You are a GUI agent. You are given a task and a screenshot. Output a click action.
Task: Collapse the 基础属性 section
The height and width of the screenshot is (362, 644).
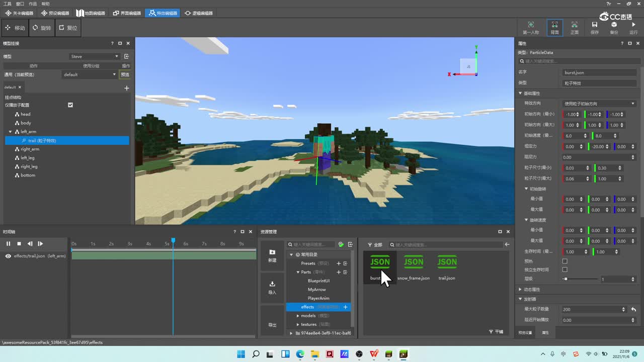click(x=520, y=94)
